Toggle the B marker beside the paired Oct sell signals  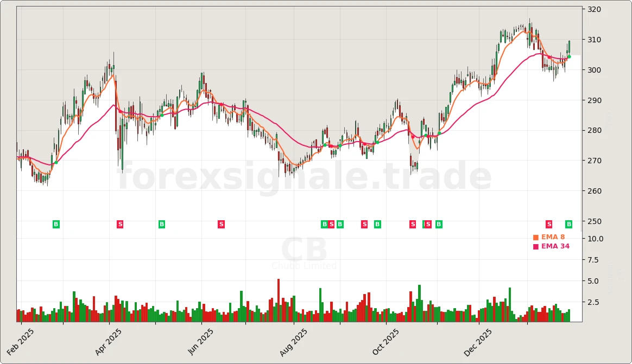439,224
